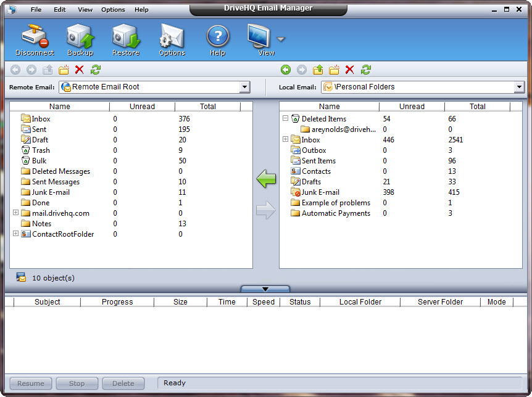Open the Options menu
Image resolution: width=532 pixels, height=397 pixels.
coord(113,9)
